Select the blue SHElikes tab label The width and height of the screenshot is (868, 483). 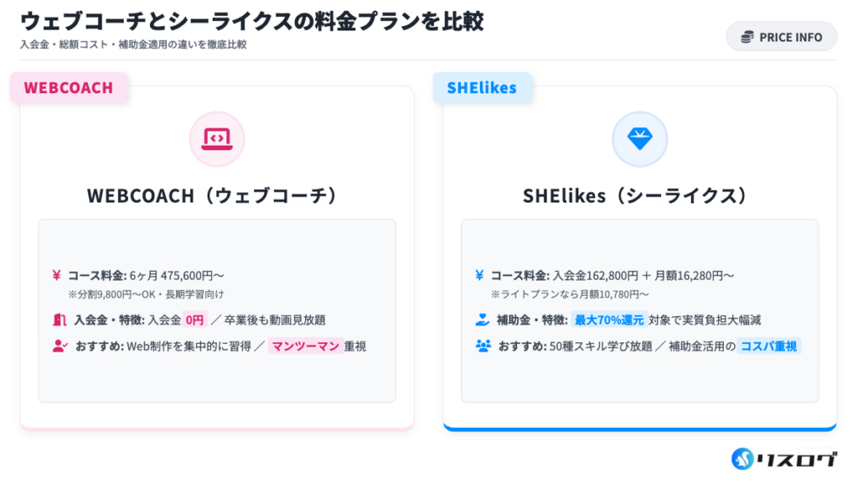tap(481, 87)
